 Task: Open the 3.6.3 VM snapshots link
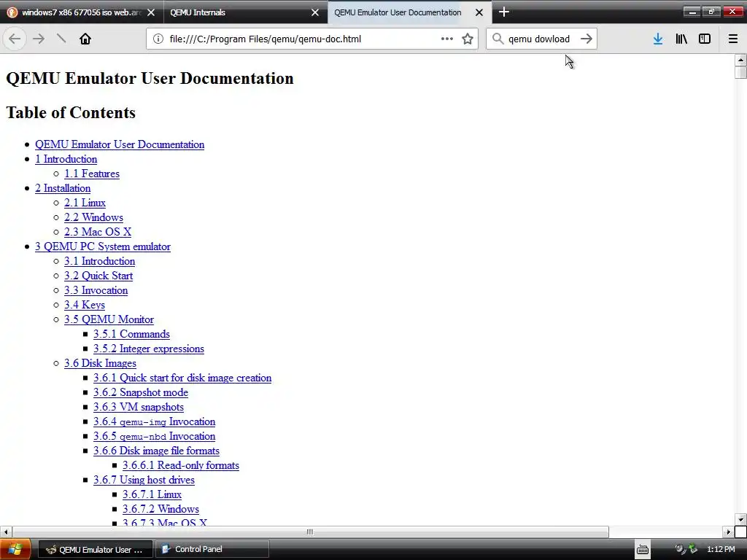point(139,407)
